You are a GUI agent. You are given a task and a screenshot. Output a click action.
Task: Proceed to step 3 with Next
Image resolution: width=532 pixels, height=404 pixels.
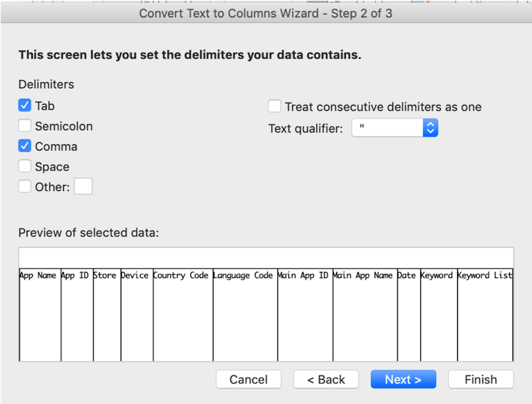(403, 379)
